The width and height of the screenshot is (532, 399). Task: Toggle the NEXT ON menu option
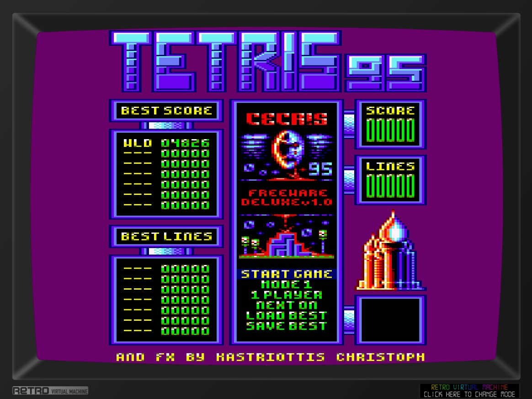click(x=287, y=305)
